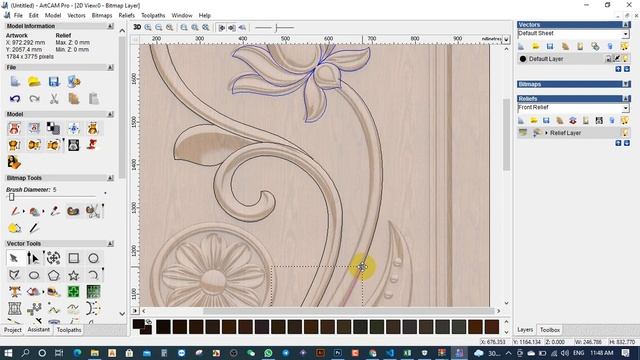The height and width of the screenshot is (360, 640).
Task: Click the Open File folder icon
Action: tap(34, 81)
